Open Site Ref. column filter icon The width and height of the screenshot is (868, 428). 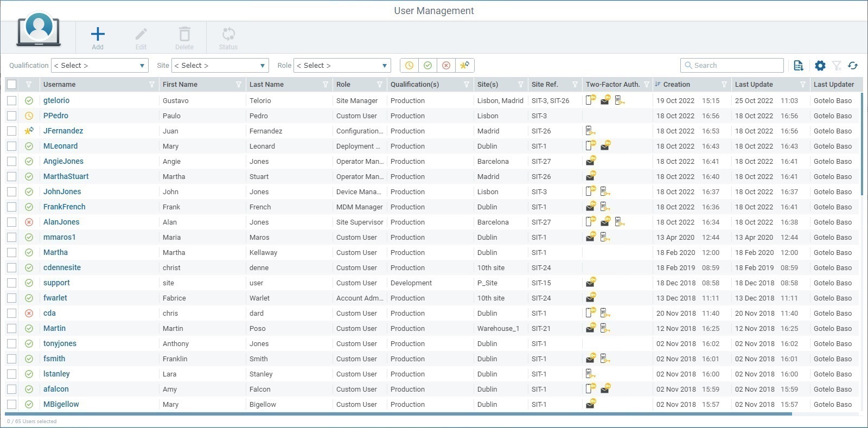(575, 85)
